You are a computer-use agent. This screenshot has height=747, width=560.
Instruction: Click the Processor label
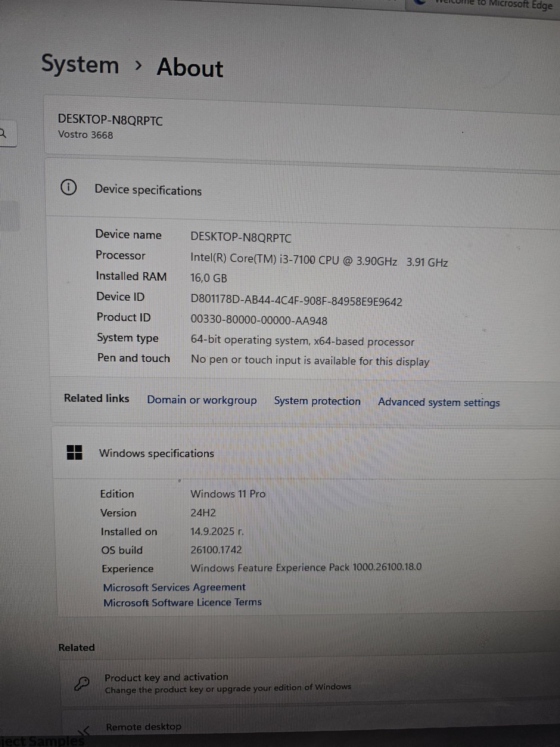pyautogui.click(x=120, y=255)
